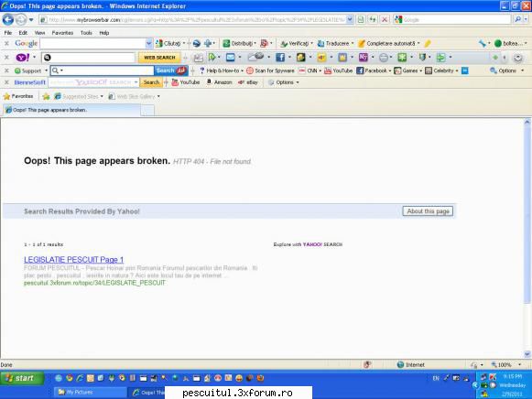Click YouTube in the BenneSoft toolbar
The height and width of the screenshot is (399, 532).
(186, 82)
